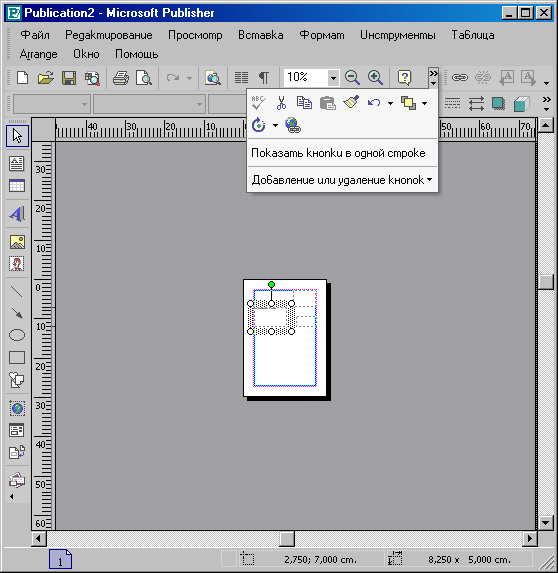Create a new blank publication

(22, 78)
